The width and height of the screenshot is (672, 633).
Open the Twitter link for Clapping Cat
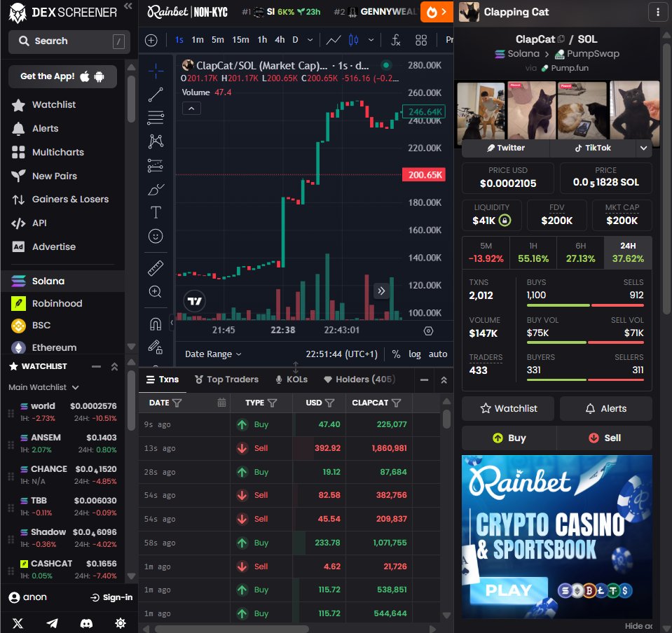506,148
